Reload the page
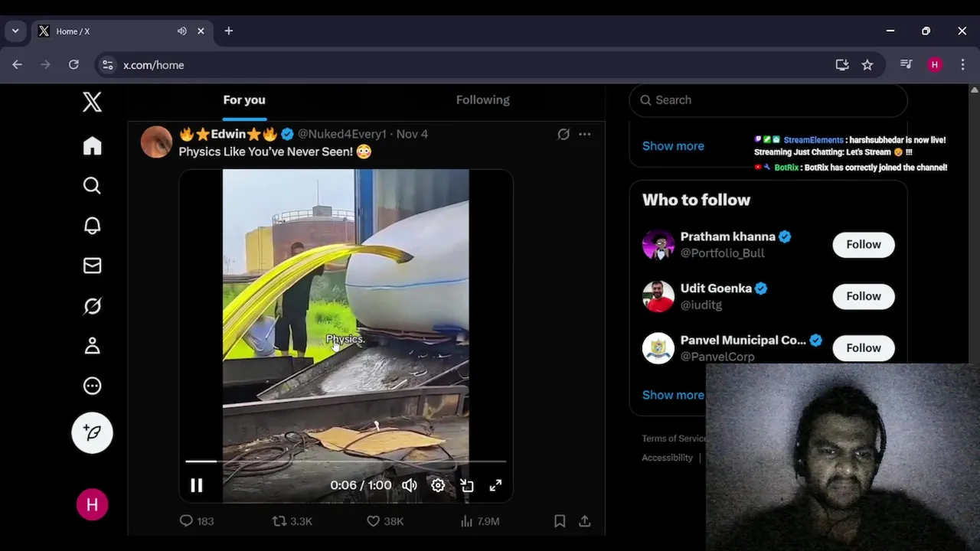This screenshot has height=551, width=980. pos(73,65)
